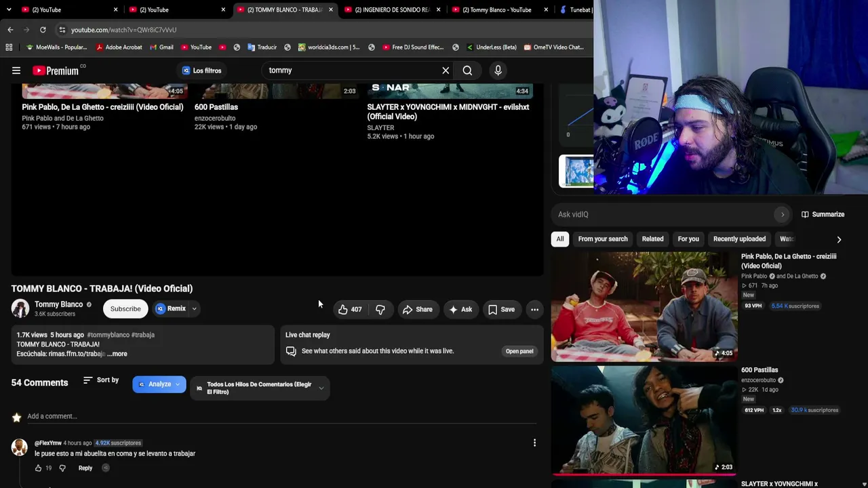Open the Adobe Acrobat bookmark
Image resolution: width=868 pixels, height=488 pixels.
pos(119,47)
